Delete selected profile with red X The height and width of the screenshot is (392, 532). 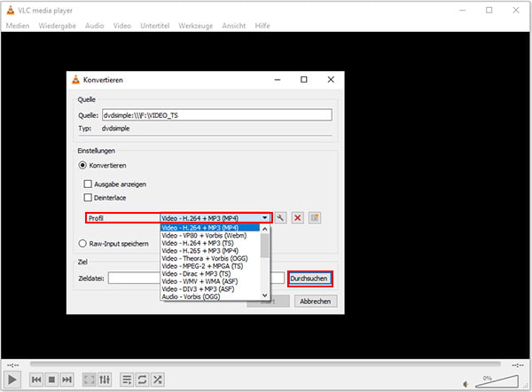298,218
